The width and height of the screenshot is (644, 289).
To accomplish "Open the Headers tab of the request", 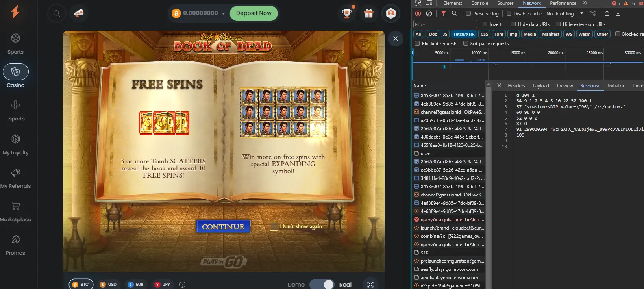I will [516, 85].
